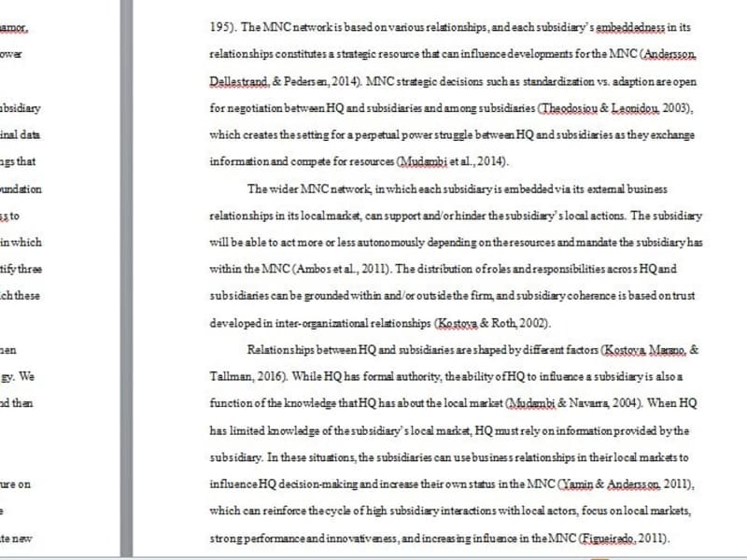Click the citation "Kostova & Roth, 2002"
Viewport: 747px width, 560px height.
click(x=491, y=323)
